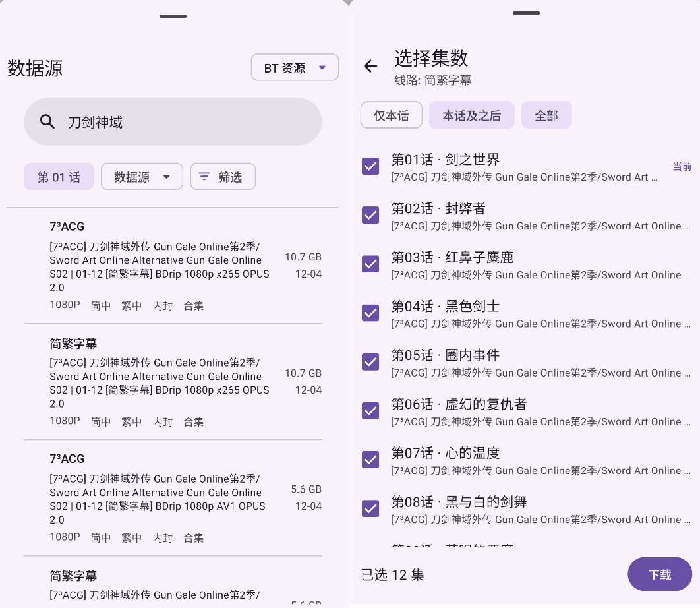Open the 7³ACG 5.6 GB AV1 result
This screenshot has height=608, width=700.
(x=173, y=498)
